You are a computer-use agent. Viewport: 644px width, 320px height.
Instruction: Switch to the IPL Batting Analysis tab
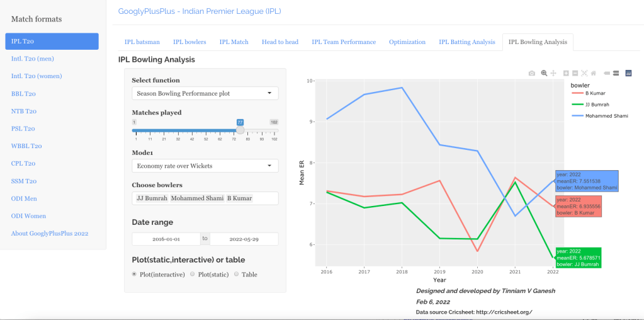tap(466, 42)
